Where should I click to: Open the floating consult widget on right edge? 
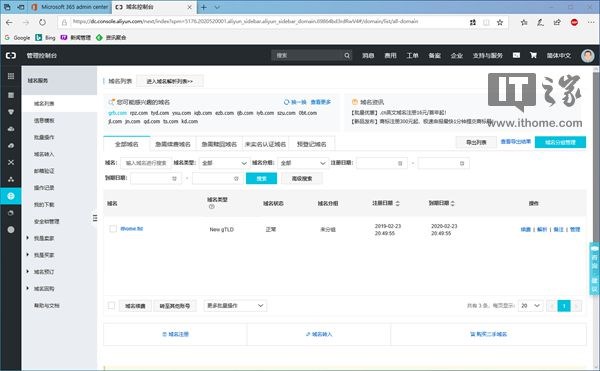pos(595,268)
